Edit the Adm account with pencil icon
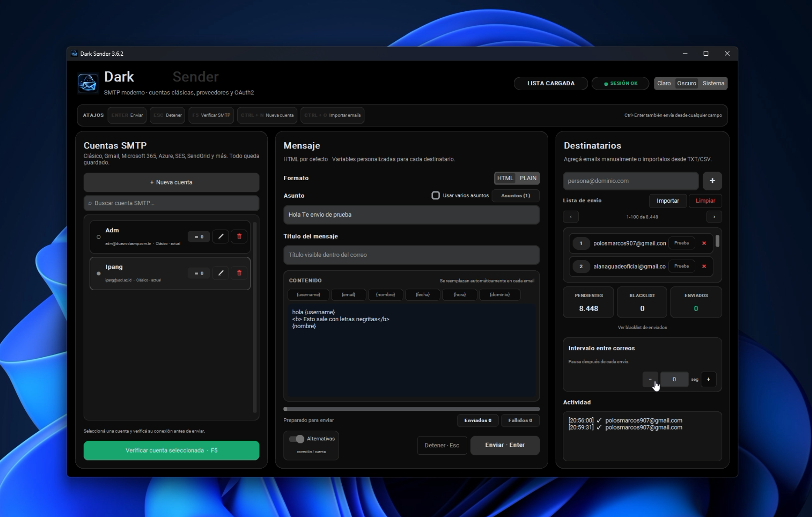Viewport: 812px width, 517px height. [221, 236]
